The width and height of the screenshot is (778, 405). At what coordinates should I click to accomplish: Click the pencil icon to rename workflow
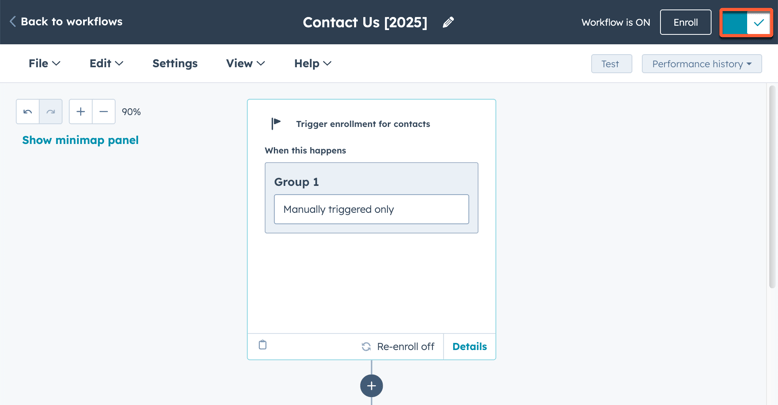[448, 22]
